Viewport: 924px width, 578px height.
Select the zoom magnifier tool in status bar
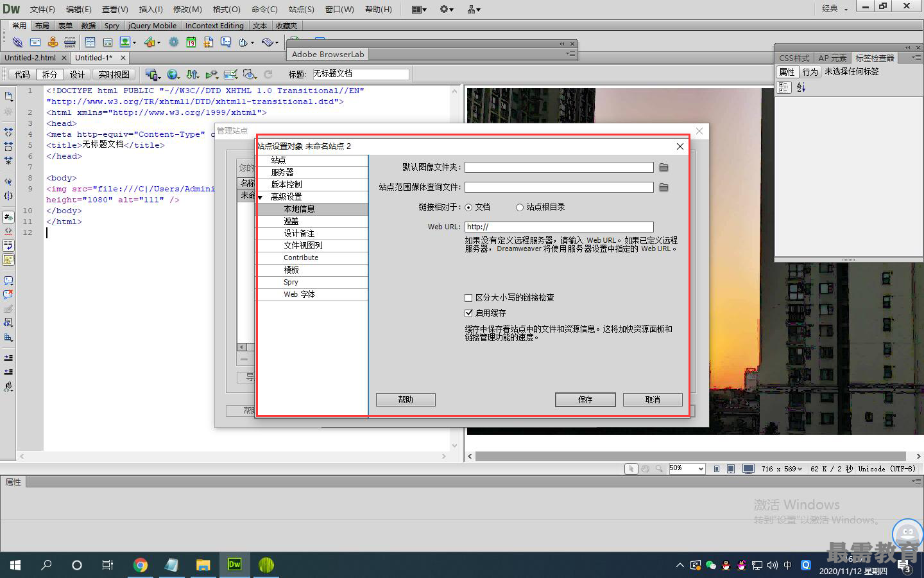pos(659,469)
